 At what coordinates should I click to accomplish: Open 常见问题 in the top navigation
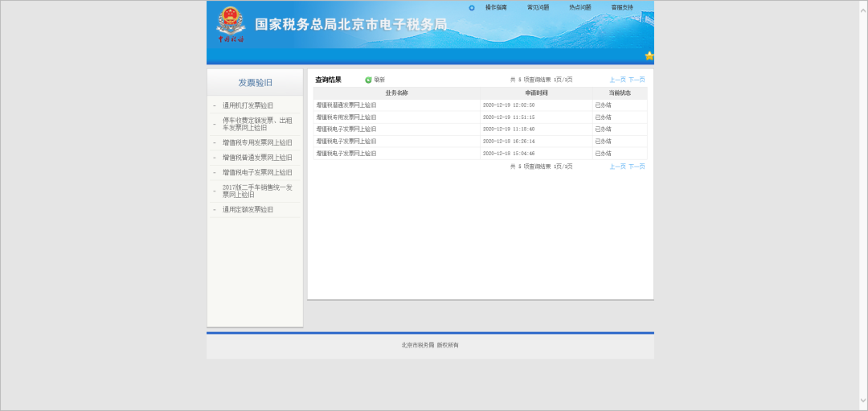coord(538,7)
